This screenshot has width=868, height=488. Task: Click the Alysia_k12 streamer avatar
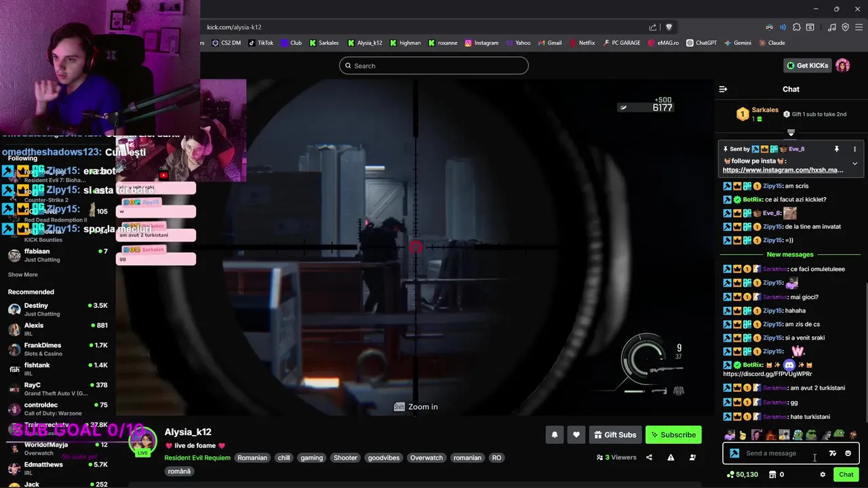[x=143, y=443]
